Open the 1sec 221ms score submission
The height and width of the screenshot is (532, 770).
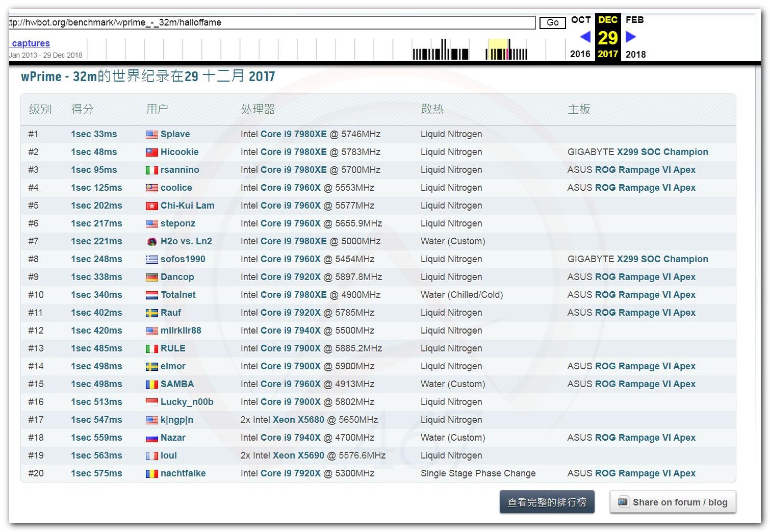click(x=96, y=241)
